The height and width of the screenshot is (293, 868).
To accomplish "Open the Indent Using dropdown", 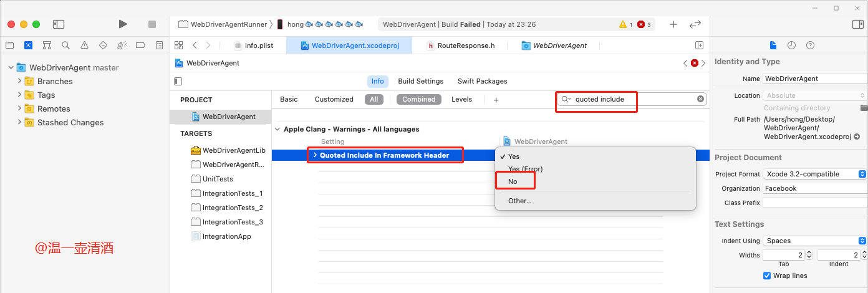I will pos(815,241).
